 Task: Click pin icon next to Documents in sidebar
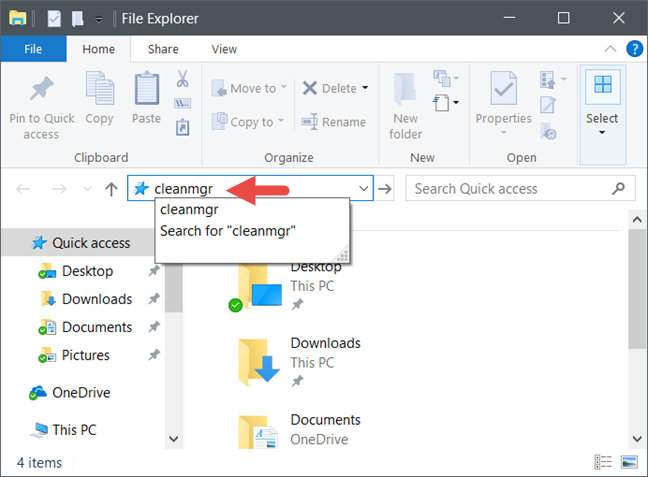tap(154, 327)
